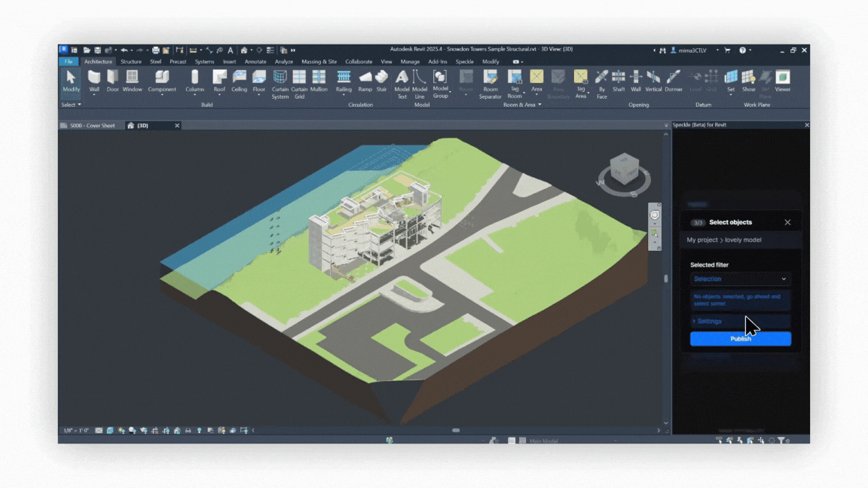This screenshot has width=868, height=488.
Task: Select the Stair tool
Action: (381, 81)
